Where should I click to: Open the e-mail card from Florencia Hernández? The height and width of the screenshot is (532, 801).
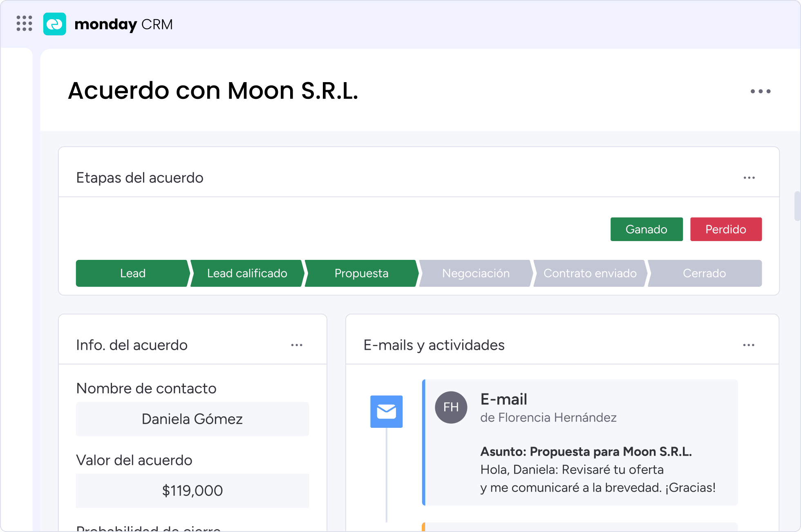point(580,443)
